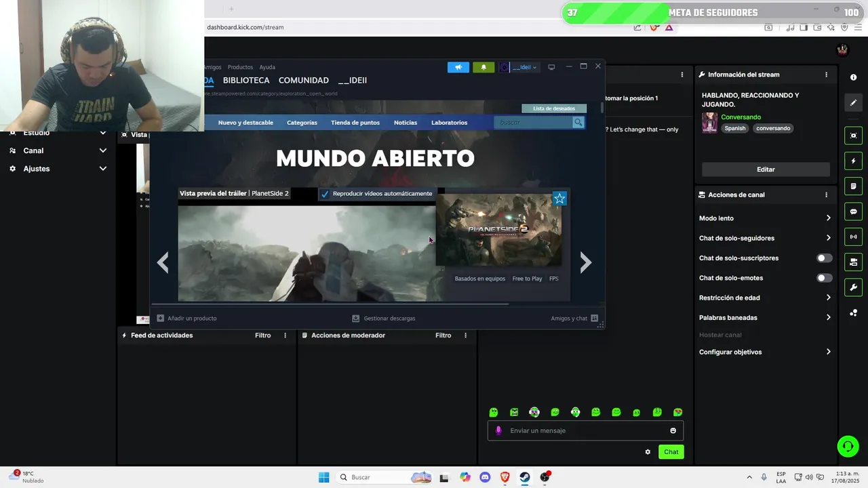Viewport: 868px width, 488px height.
Task: Open the green headset support button
Action: click(x=848, y=446)
